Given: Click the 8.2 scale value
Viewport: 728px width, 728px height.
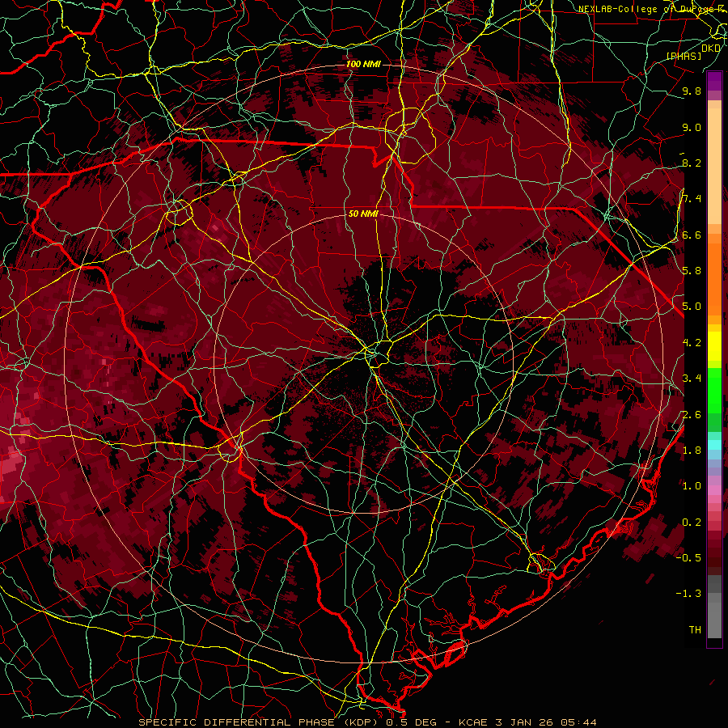Looking at the screenshot, I should [692, 163].
